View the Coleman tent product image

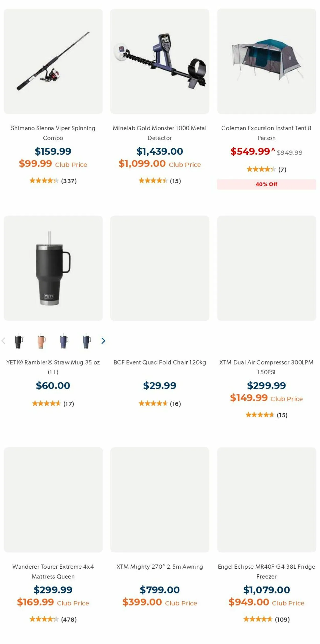pyautogui.click(x=266, y=61)
